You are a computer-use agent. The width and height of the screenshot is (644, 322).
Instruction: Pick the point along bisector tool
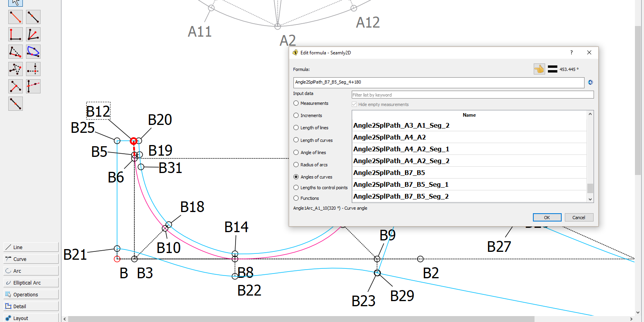(x=33, y=34)
